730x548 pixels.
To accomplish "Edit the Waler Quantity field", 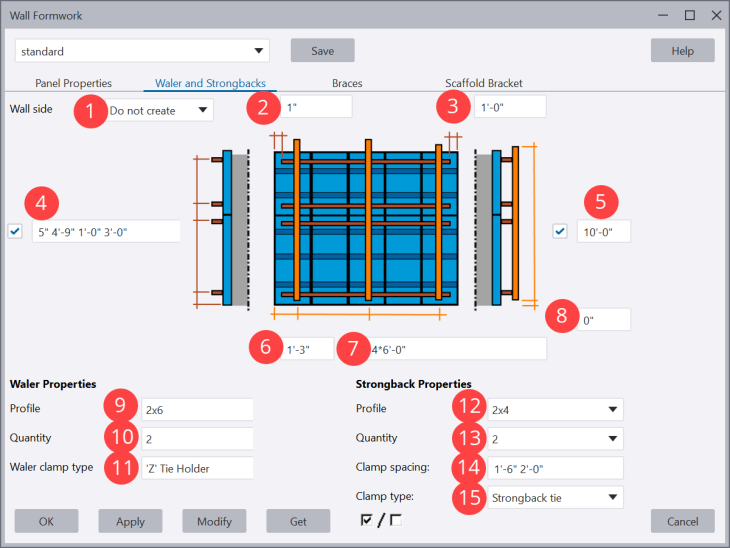I will pos(197,439).
